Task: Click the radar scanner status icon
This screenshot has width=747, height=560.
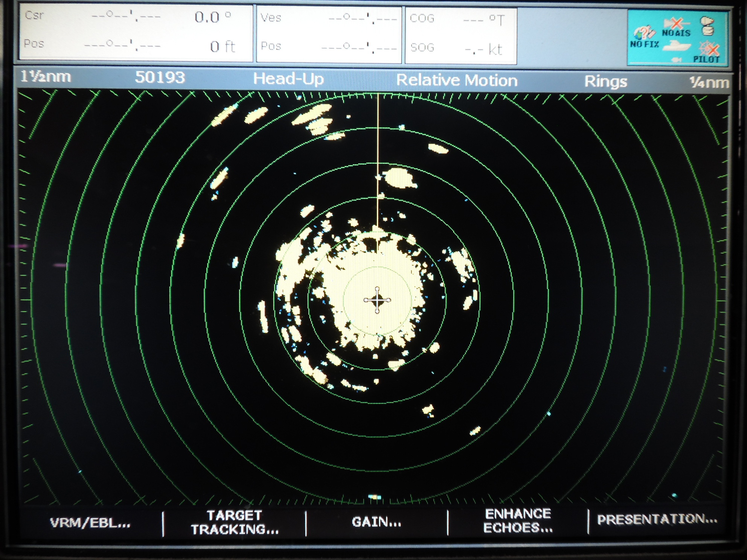Action: coord(707,26)
